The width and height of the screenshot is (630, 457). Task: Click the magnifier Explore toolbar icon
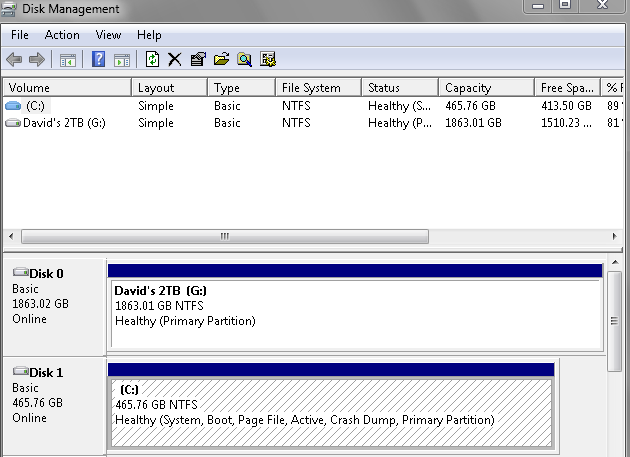pyautogui.click(x=244, y=59)
